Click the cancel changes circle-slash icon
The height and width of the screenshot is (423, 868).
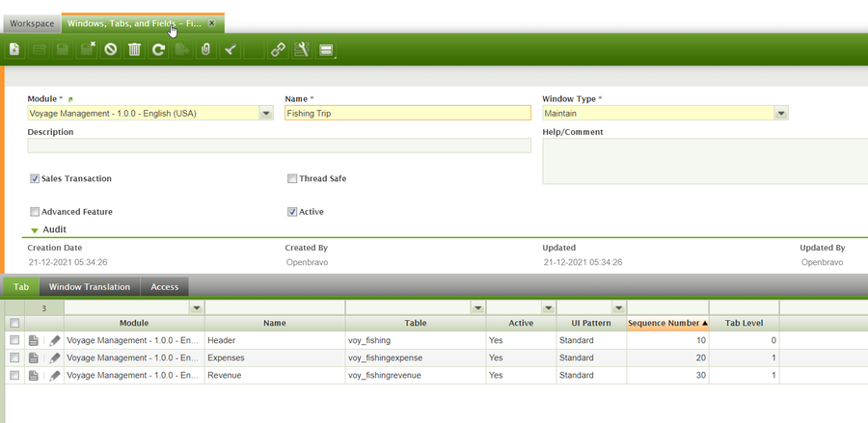(111, 49)
